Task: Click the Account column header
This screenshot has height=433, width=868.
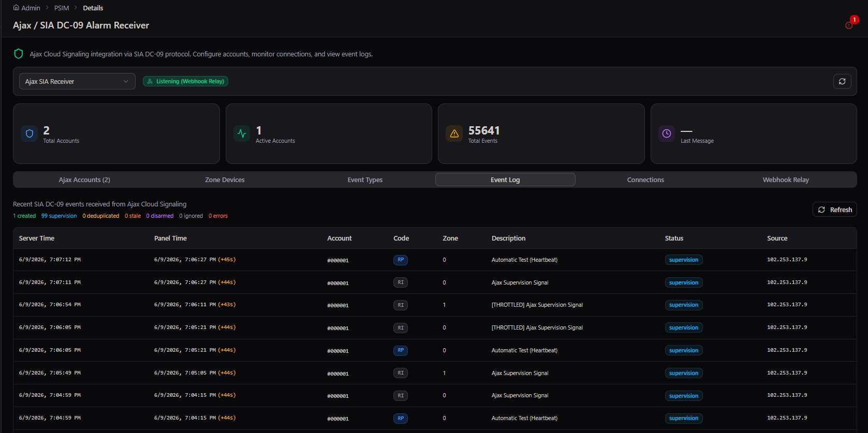Action: tap(340, 238)
